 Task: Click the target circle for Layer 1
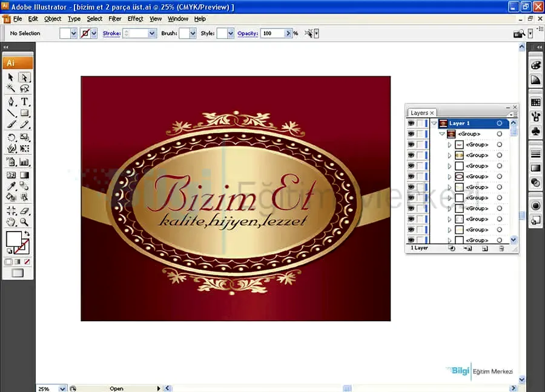coord(500,123)
